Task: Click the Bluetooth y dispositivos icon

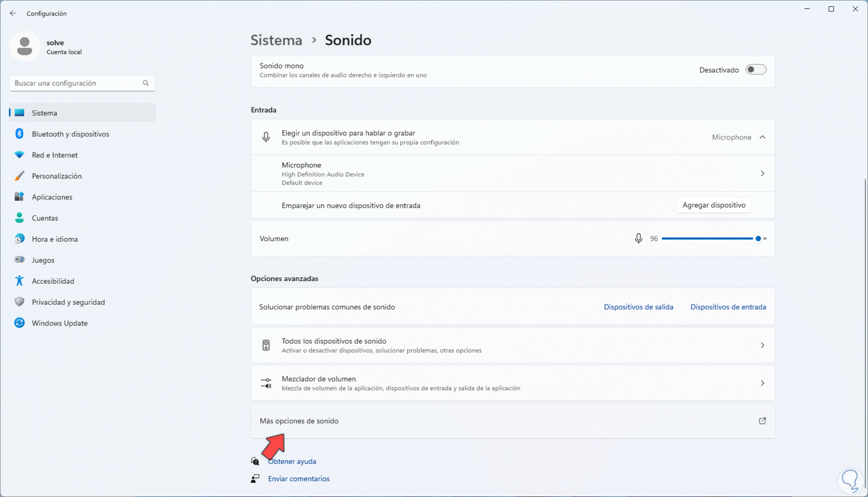Action: click(19, 134)
